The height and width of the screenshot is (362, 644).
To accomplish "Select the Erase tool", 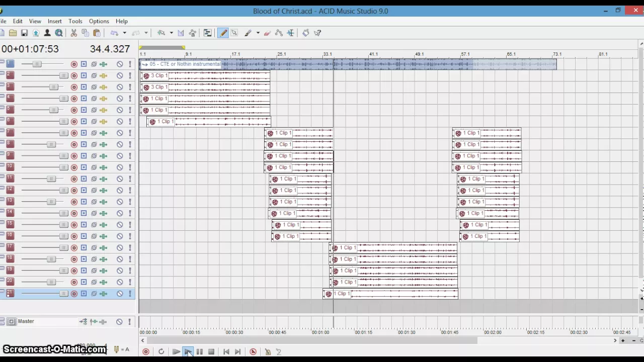I will [267, 33].
